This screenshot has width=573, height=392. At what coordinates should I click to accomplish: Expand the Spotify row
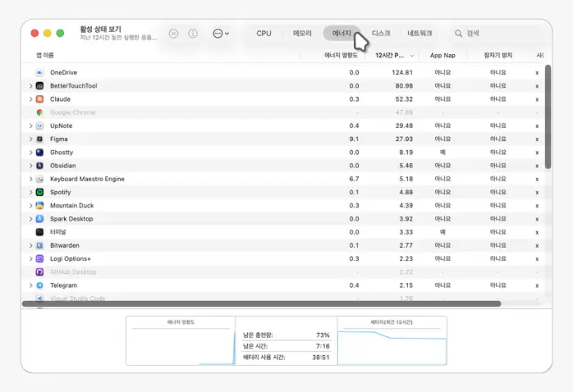pos(30,193)
